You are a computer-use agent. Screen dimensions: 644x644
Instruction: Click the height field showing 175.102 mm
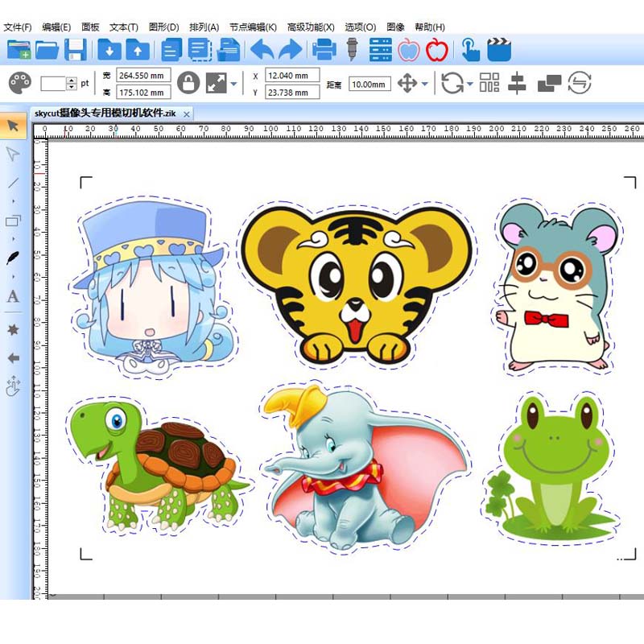tap(144, 93)
